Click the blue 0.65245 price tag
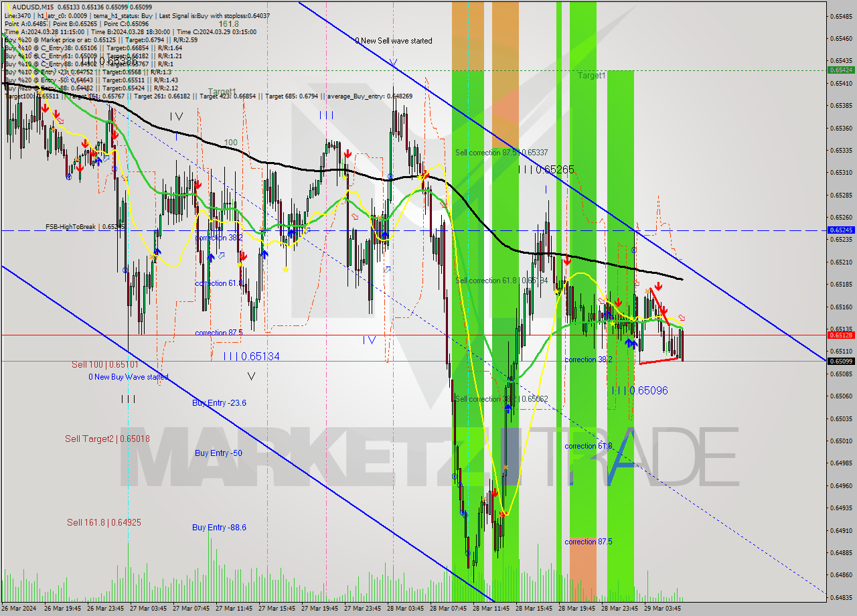The image size is (857, 616). pyautogui.click(x=840, y=230)
